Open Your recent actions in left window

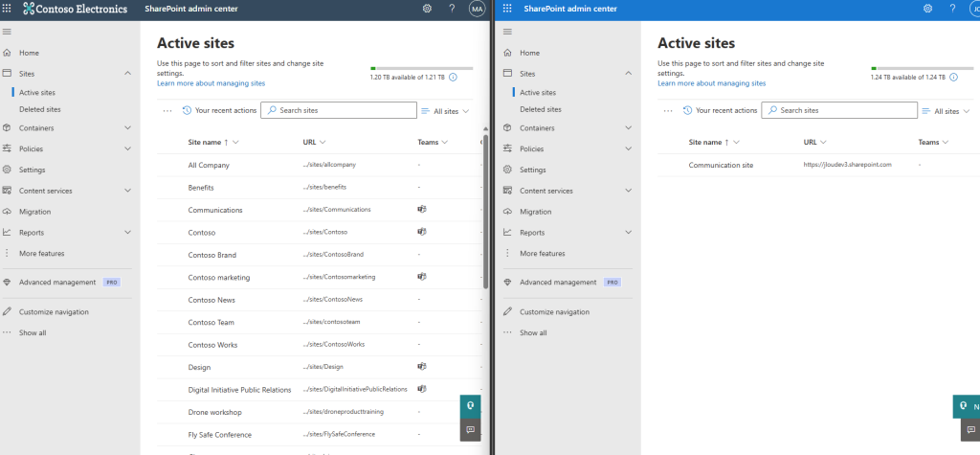tap(219, 111)
